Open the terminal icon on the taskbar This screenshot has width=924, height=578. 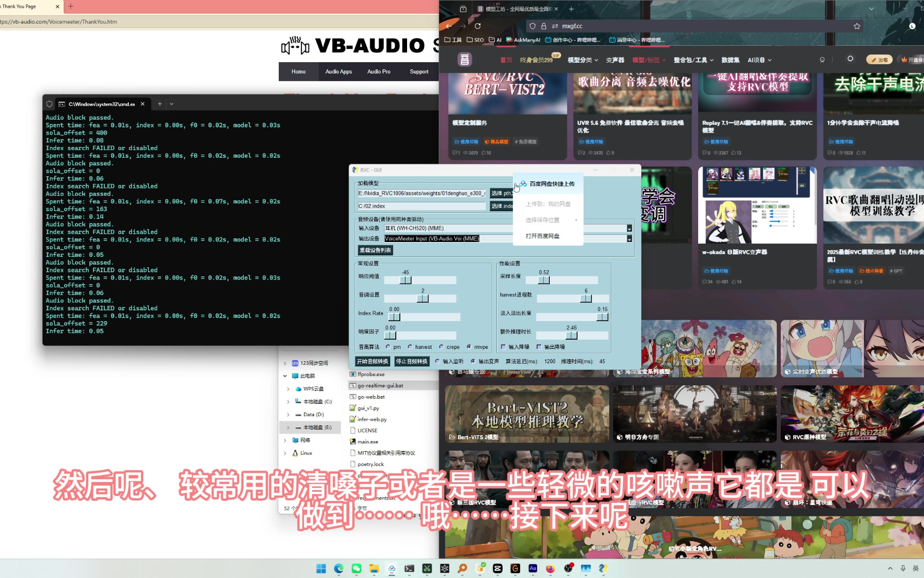[409, 568]
